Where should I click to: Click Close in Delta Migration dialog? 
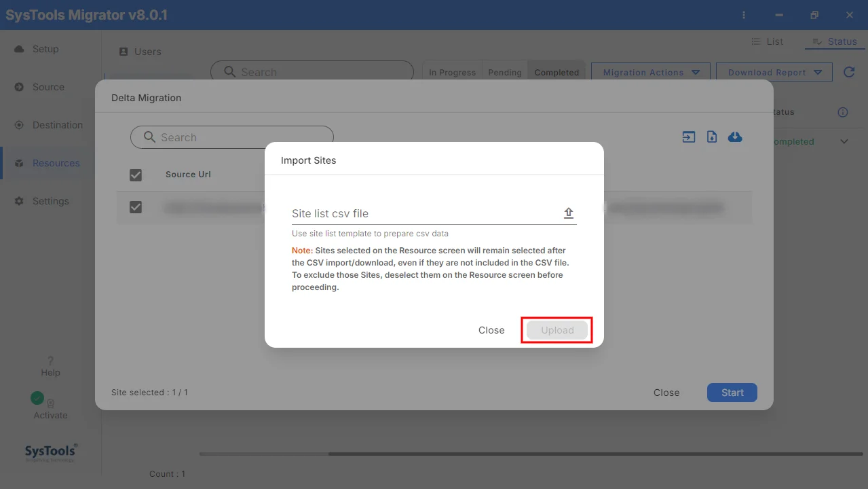(666, 393)
